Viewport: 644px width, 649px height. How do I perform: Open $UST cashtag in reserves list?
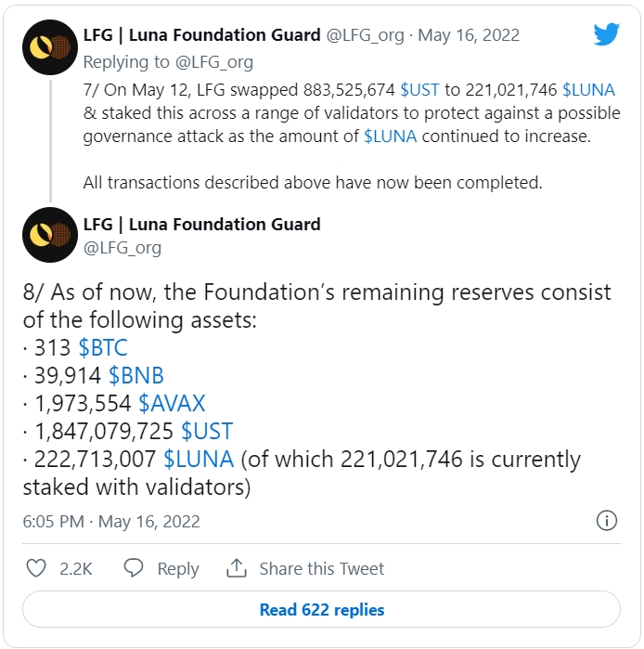pyautogui.click(x=206, y=432)
